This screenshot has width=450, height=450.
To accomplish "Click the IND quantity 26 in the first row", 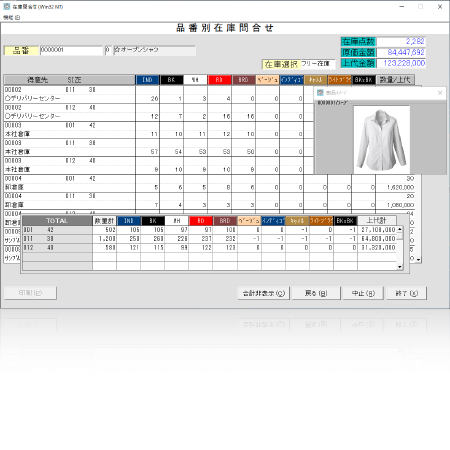I will click(x=154, y=99).
